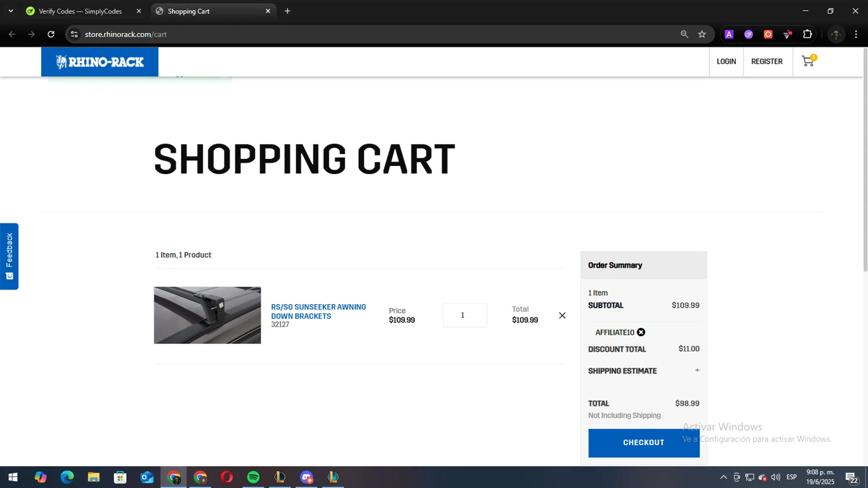Switch ESP keyboard language indicator
Screen dimensions: 868x488
[792, 477]
